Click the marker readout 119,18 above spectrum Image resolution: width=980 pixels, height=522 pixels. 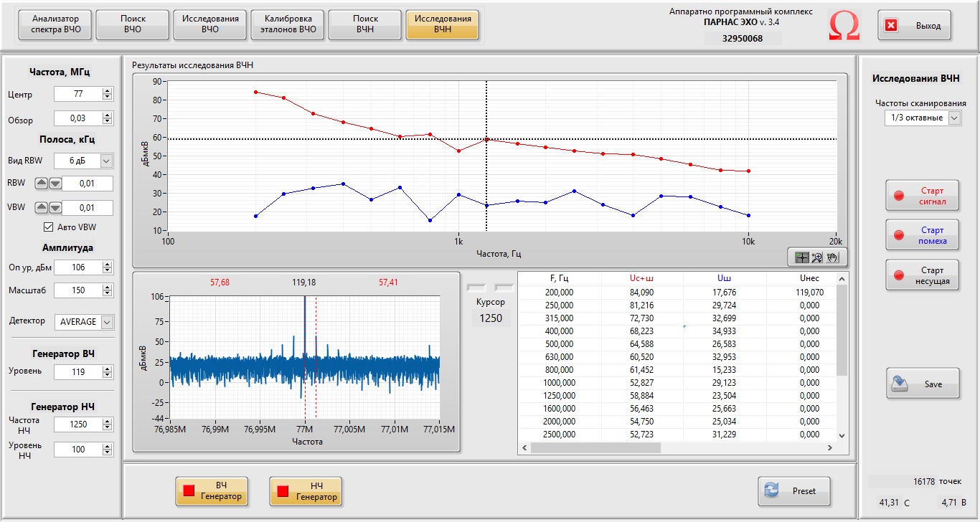point(304,283)
